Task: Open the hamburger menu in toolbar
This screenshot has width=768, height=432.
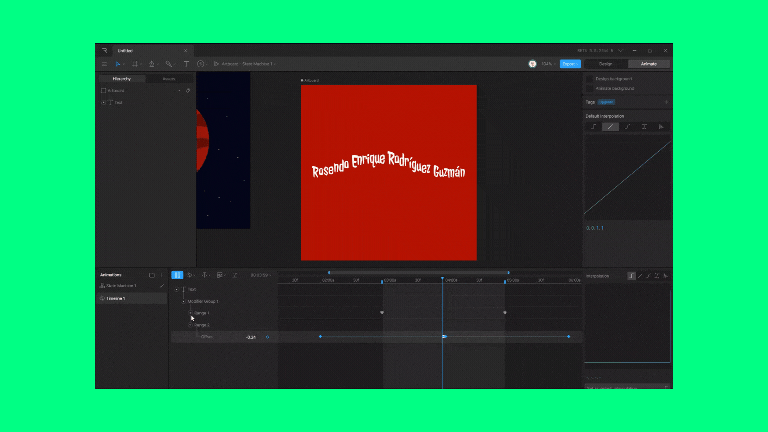Action: 103,63
